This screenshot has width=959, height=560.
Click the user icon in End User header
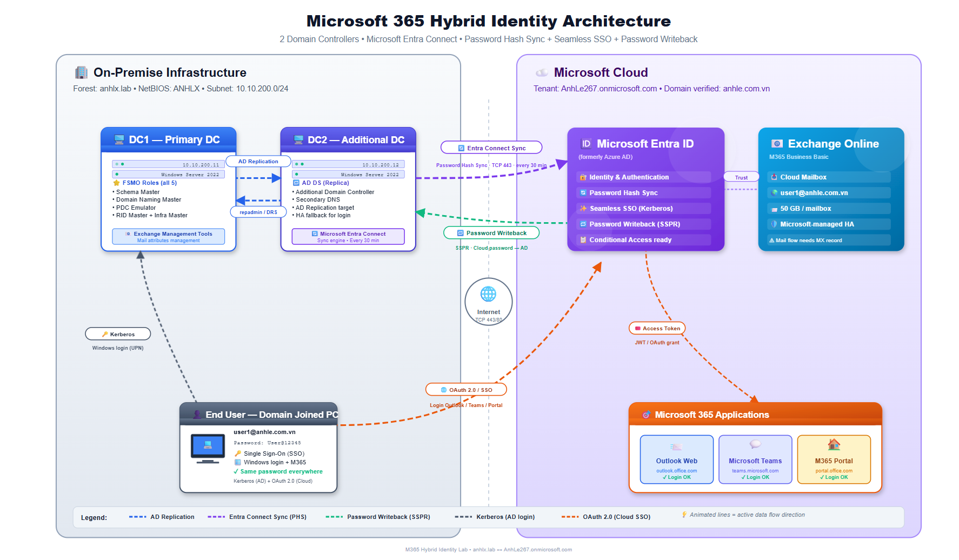198,415
